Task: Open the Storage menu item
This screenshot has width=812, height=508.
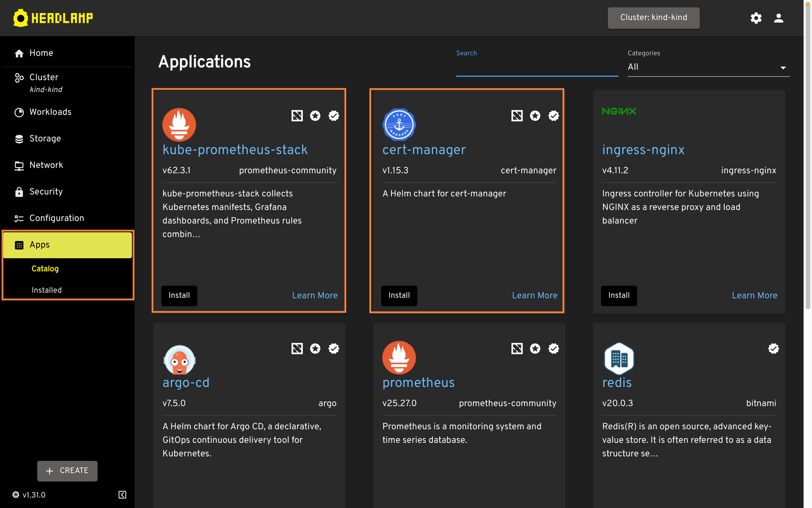Action: coord(67,139)
